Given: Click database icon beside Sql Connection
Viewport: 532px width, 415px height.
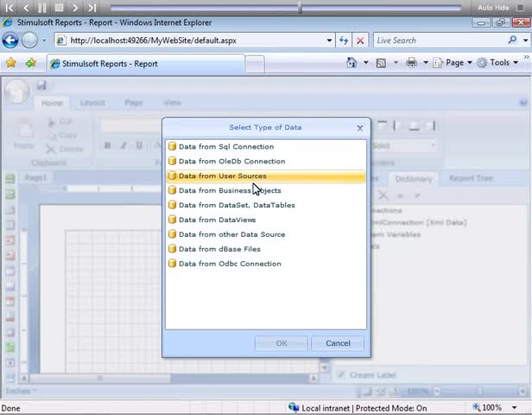Looking at the screenshot, I should point(173,146).
